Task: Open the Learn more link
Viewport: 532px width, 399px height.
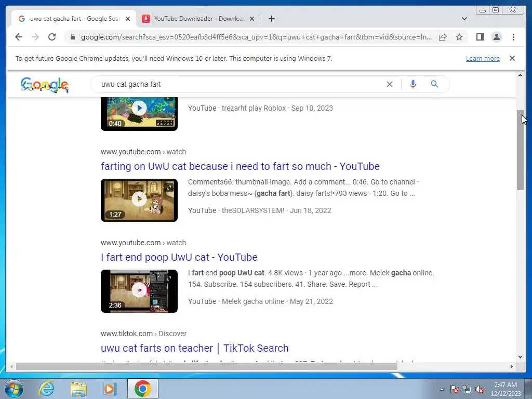Action: coord(483,58)
